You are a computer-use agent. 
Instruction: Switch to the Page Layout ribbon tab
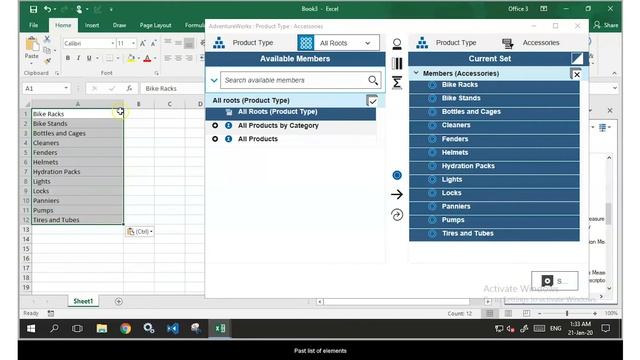tap(155, 25)
